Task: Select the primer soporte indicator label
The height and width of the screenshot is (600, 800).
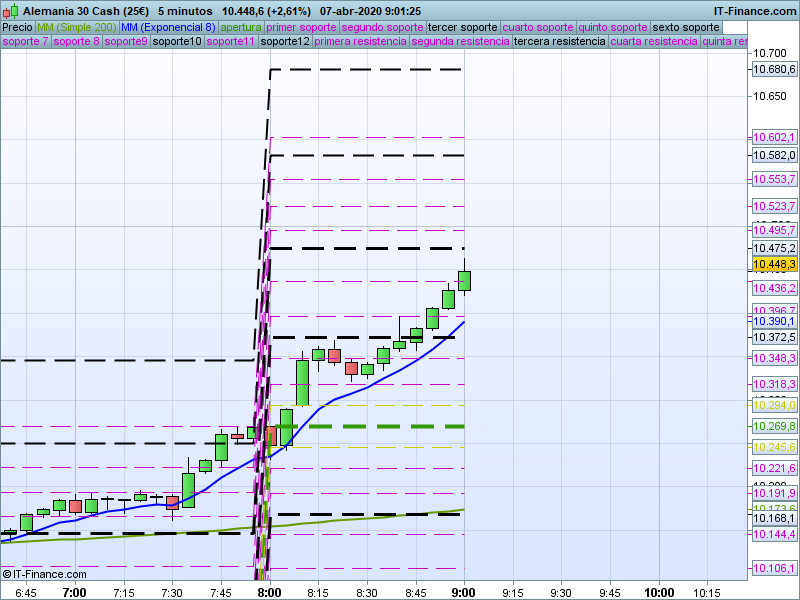Action: (302, 27)
